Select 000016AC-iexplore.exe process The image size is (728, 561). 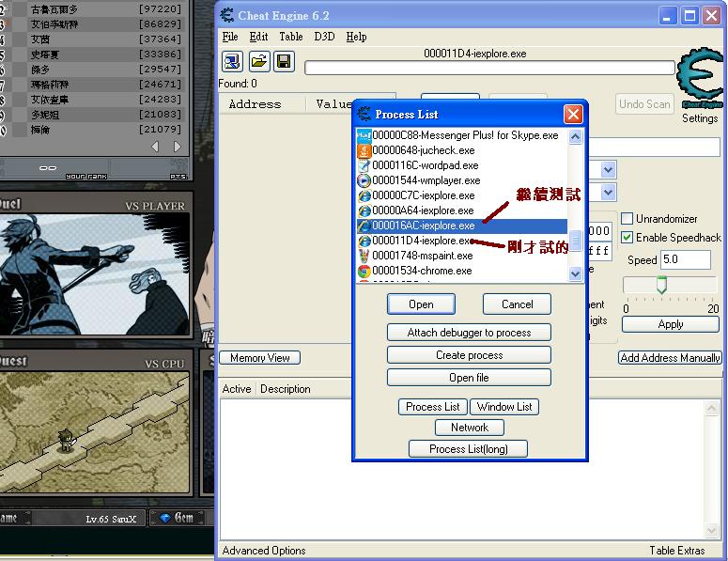pos(462,226)
